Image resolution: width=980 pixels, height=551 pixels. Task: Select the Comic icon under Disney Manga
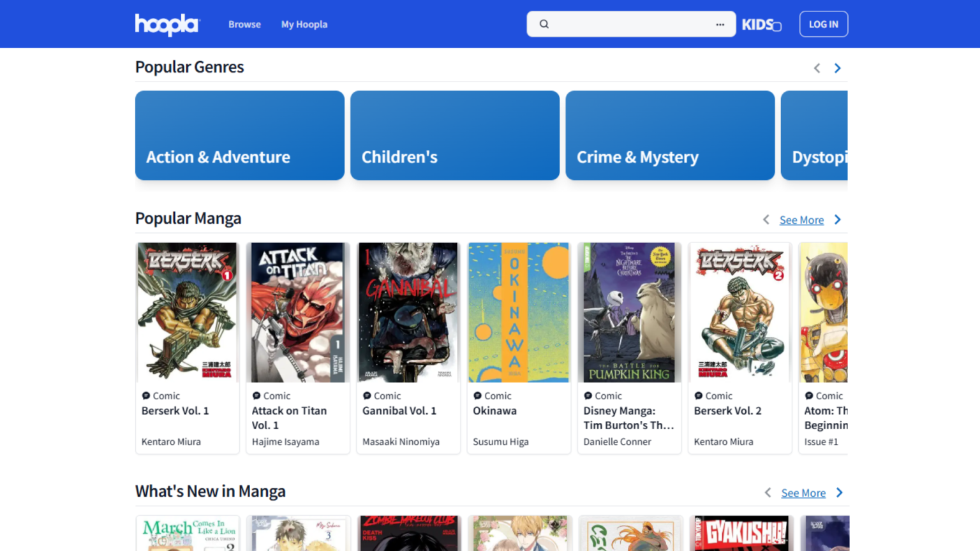[588, 395]
